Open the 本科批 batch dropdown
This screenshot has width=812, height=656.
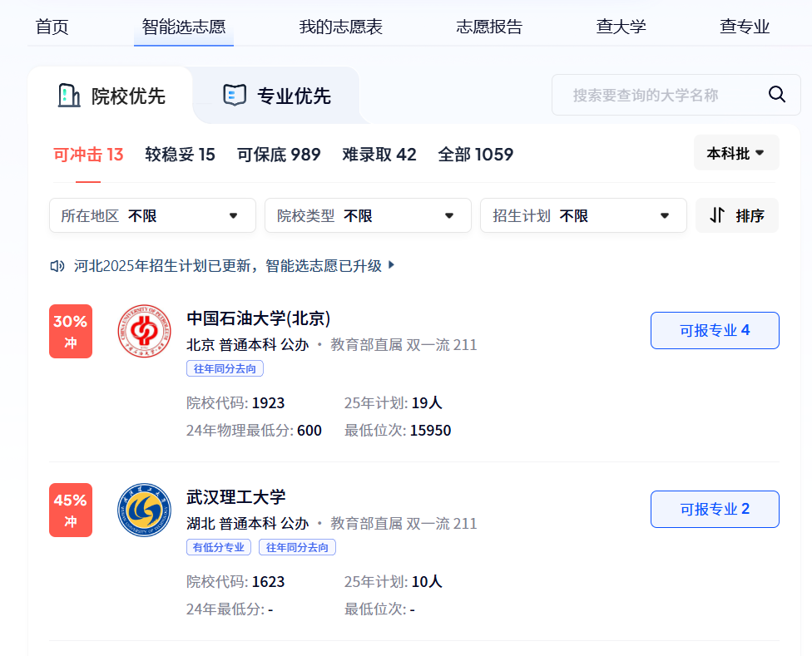[735, 152]
